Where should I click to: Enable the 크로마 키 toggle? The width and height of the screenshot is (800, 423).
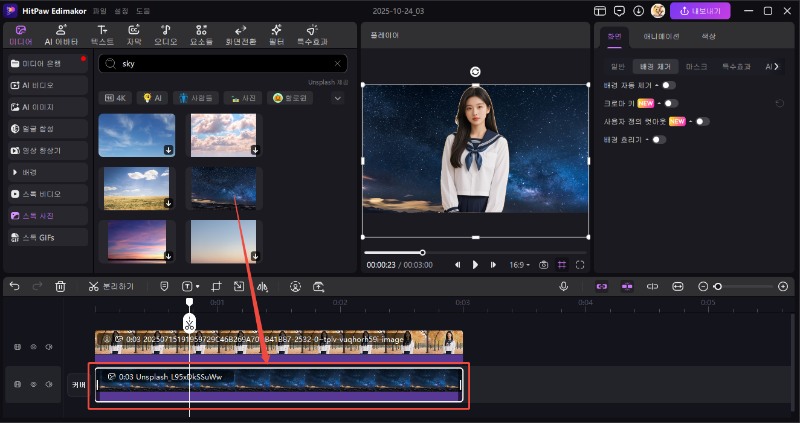coord(670,103)
